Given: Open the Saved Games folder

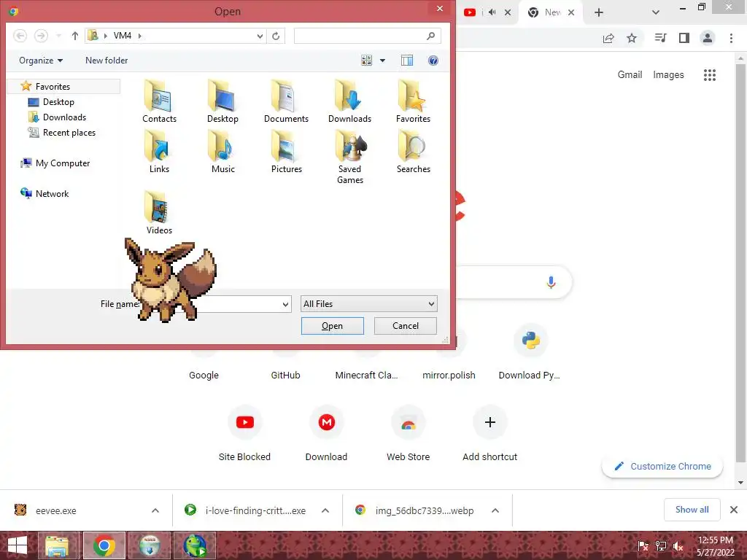Looking at the screenshot, I should (x=349, y=157).
